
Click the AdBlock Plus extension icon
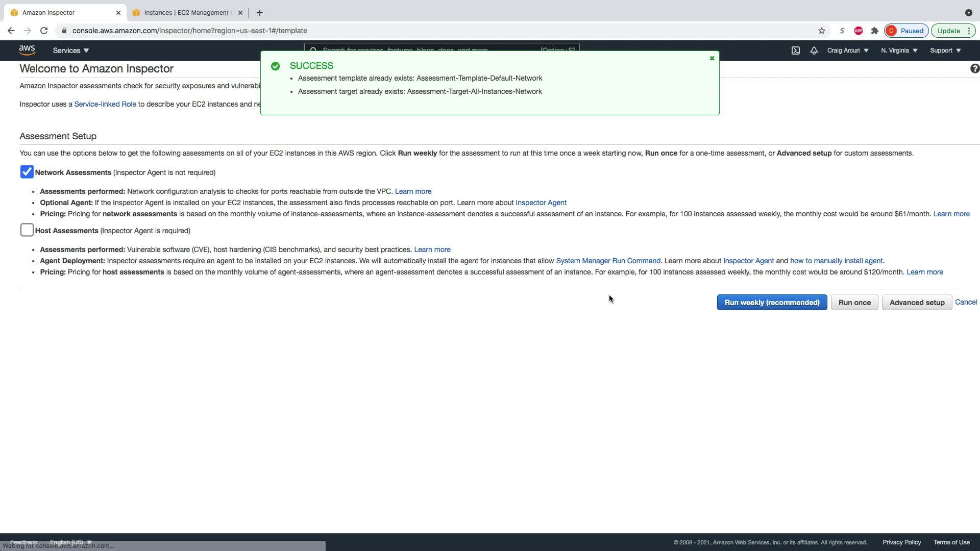pyautogui.click(x=858, y=31)
